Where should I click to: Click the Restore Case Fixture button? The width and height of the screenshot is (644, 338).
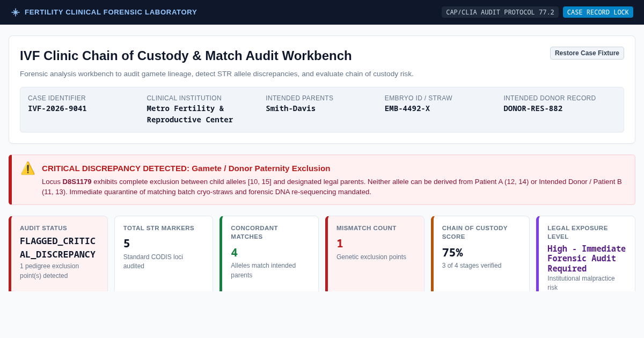[x=587, y=53]
